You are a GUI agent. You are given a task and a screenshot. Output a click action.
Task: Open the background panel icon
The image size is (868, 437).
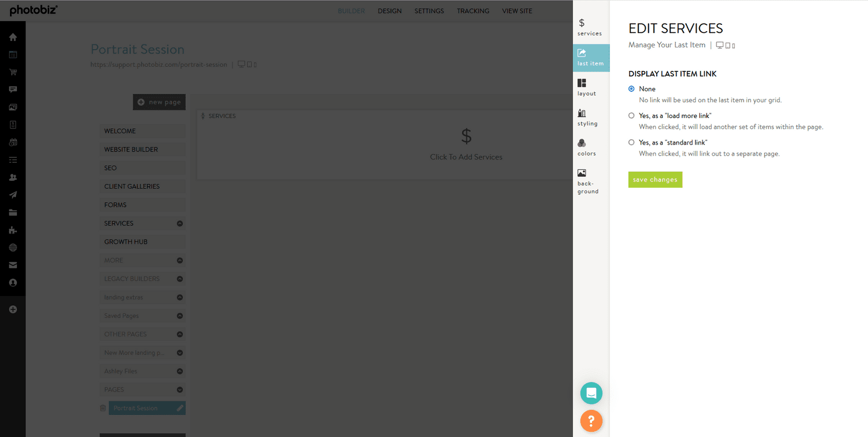587,181
